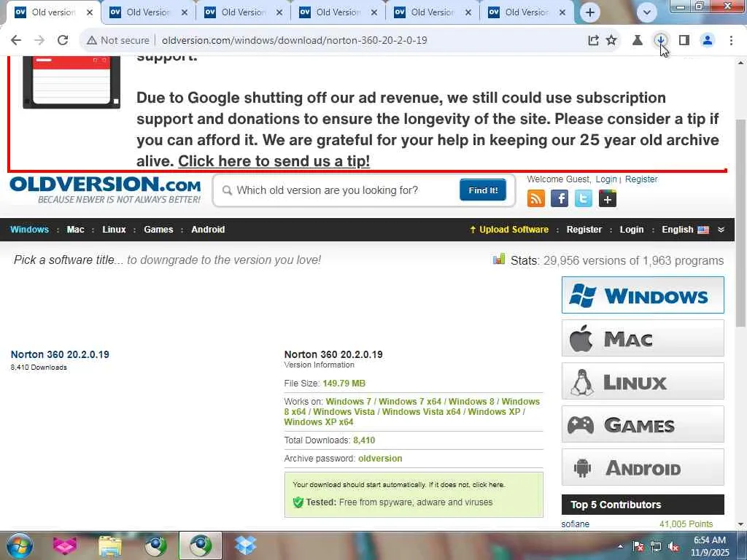
Task: Click the send us a tip link
Action: [274, 161]
